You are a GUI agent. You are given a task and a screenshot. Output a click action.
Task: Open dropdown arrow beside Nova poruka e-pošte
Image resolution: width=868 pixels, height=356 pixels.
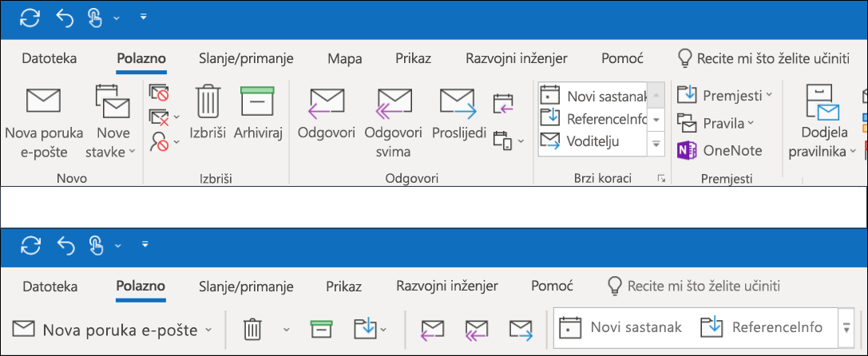tap(208, 330)
